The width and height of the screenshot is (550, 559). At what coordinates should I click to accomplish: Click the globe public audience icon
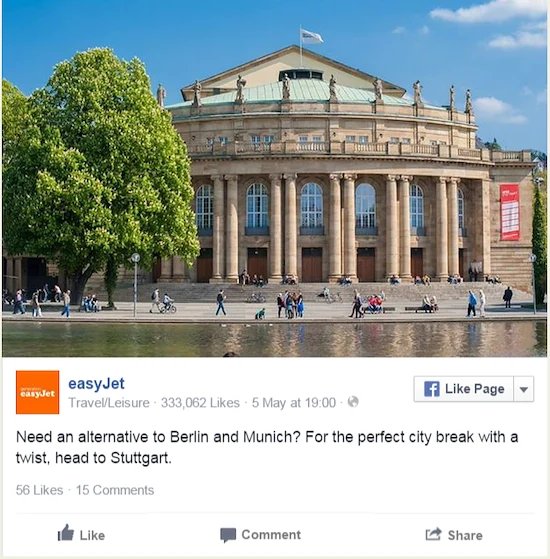click(x=353, y=402)
